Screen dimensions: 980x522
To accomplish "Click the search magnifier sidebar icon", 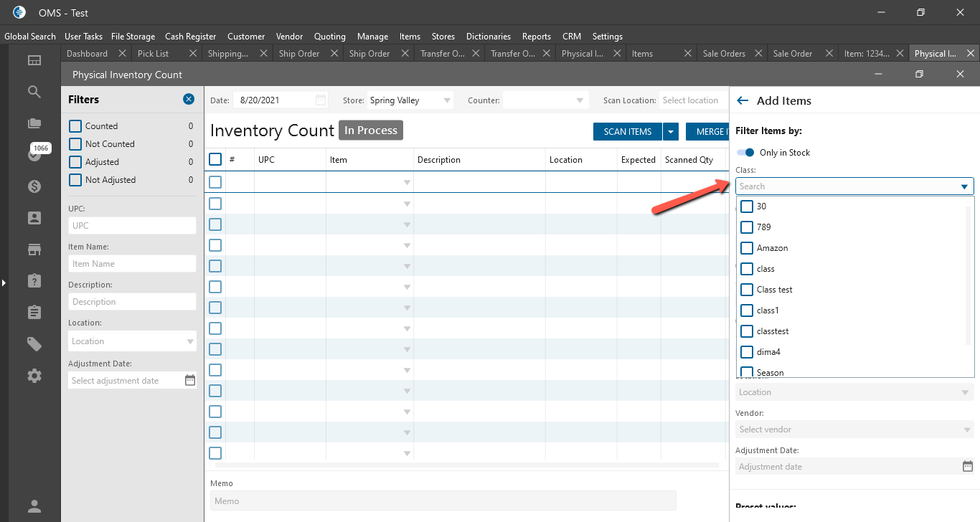I will (34, 92).
